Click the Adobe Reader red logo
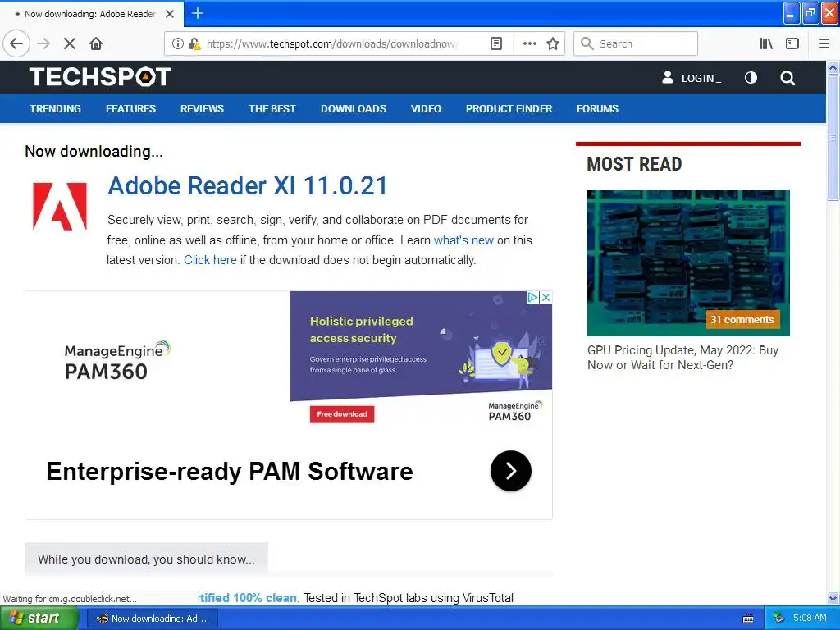 point(59,206)
